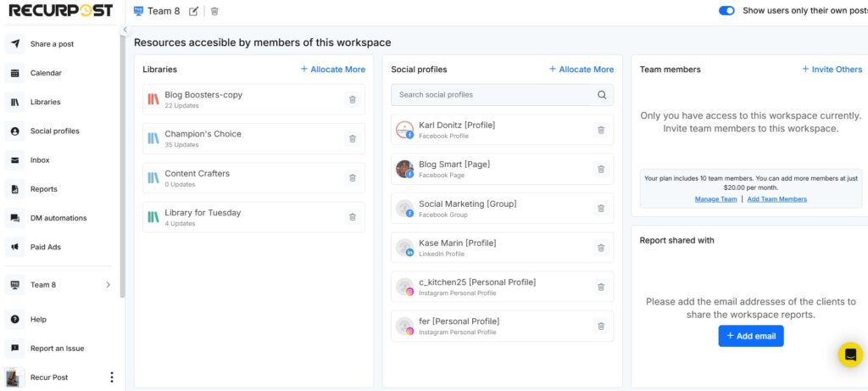Viewport: 868px width, 391px height.
Task: Remove the Champion's Choice library
Action: coord(352,139)
